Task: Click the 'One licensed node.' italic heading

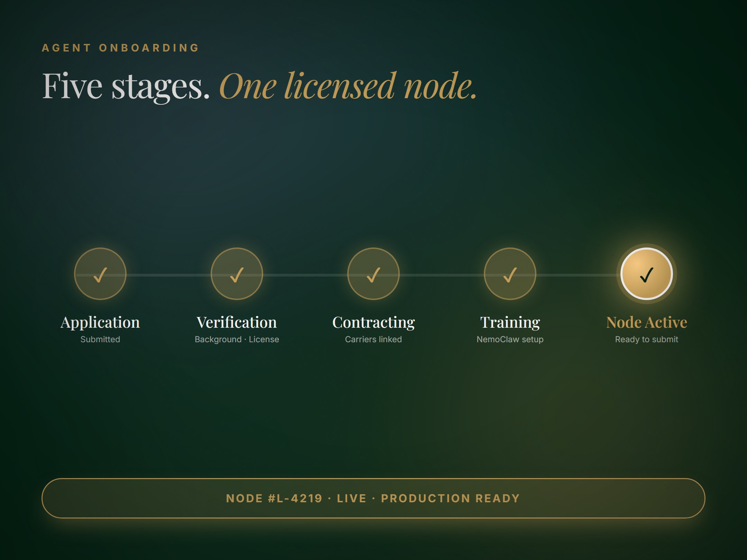Action: (x=348, y=86)
